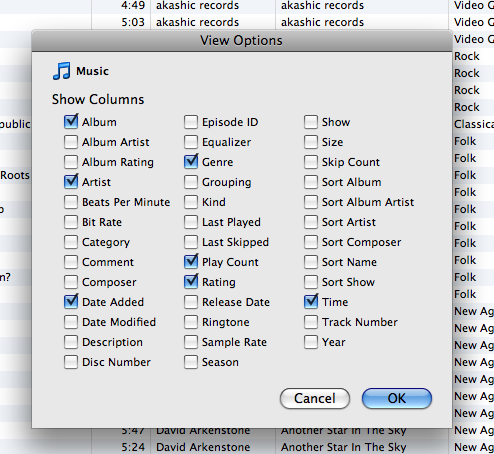Enable the Album Artist column

tap(71, 142)
